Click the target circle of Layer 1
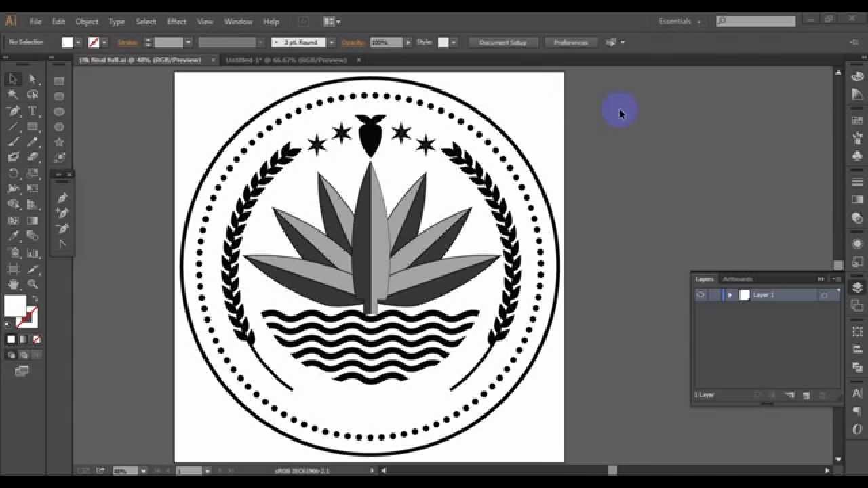 tap(824, 296)
